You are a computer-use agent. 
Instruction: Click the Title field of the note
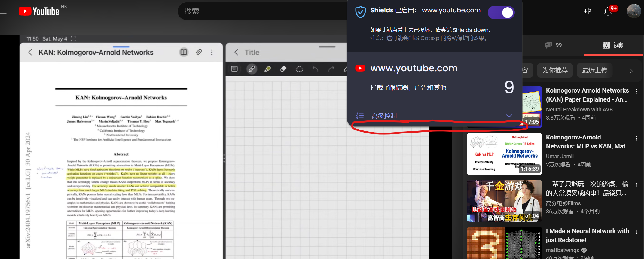(252, 52)
